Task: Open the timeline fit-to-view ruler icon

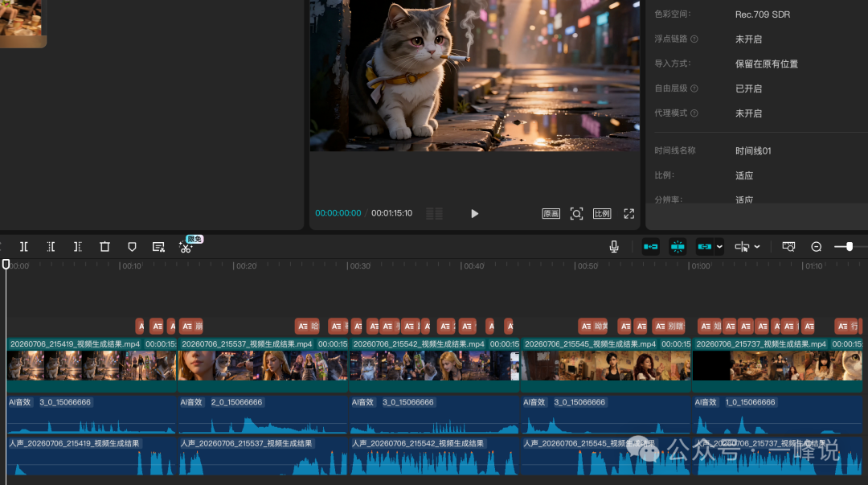Action: click(x=789, y=247)
